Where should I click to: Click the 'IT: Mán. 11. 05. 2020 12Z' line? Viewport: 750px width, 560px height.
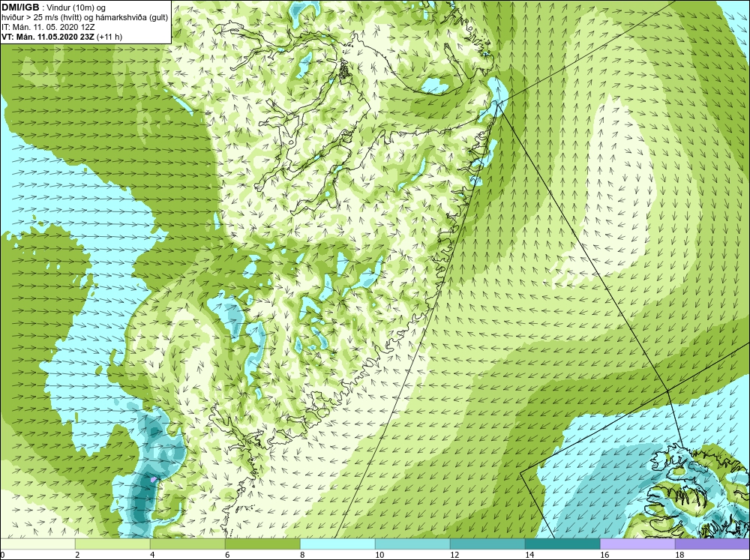pyautogui.click(x=48, y=27)
